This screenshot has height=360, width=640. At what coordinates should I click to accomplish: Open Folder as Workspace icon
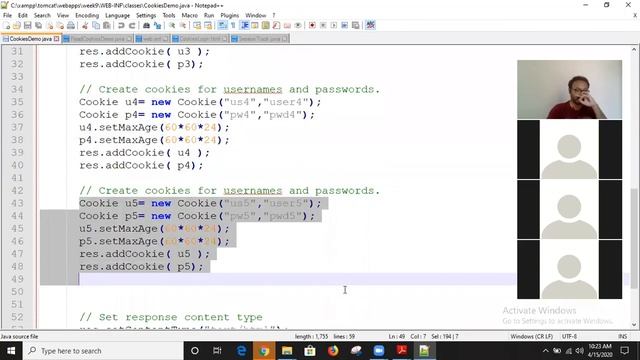287,25
